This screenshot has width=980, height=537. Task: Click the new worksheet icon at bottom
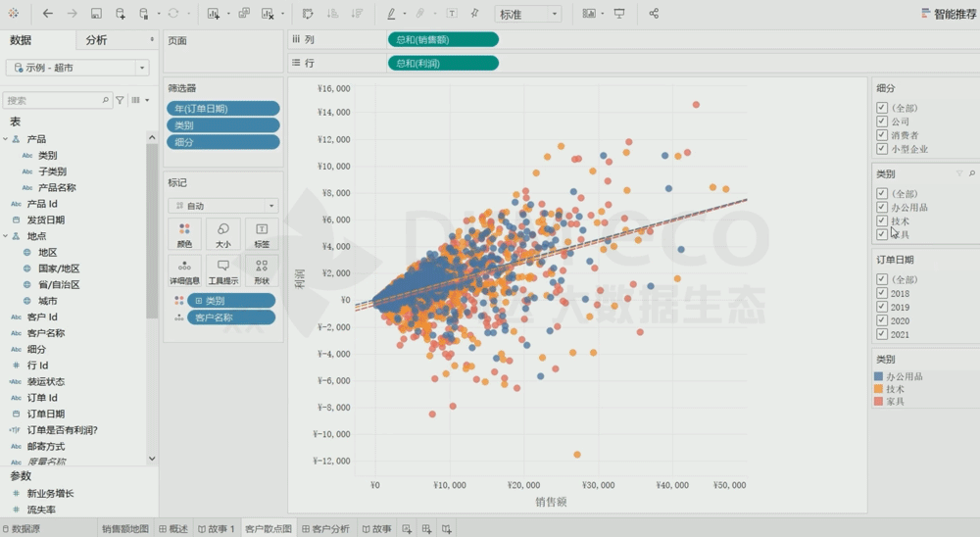coord(408,529)
